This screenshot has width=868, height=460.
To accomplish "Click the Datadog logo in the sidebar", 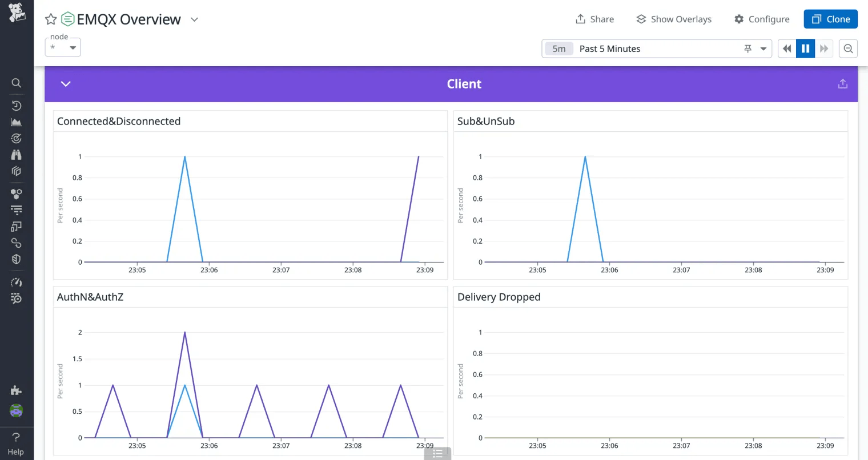I will coord(17,13).
